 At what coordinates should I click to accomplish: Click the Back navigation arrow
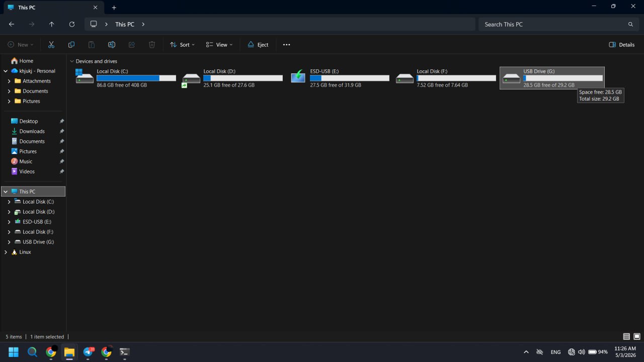click(x=12, y=24)
